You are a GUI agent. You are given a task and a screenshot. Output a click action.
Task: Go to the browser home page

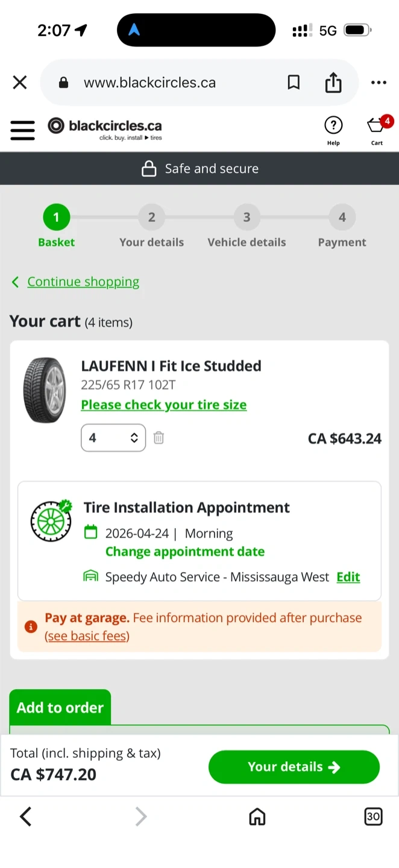257,817
